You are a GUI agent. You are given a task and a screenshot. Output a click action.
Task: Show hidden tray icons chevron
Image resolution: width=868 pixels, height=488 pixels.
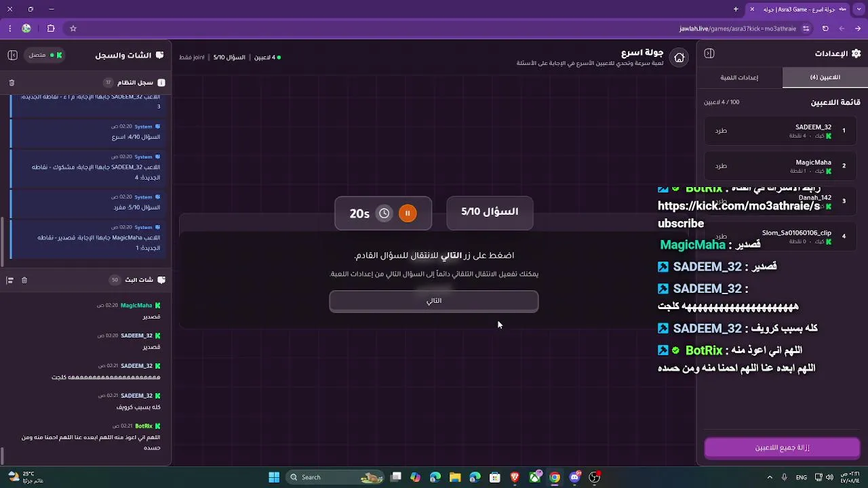(x=769, y=477)
